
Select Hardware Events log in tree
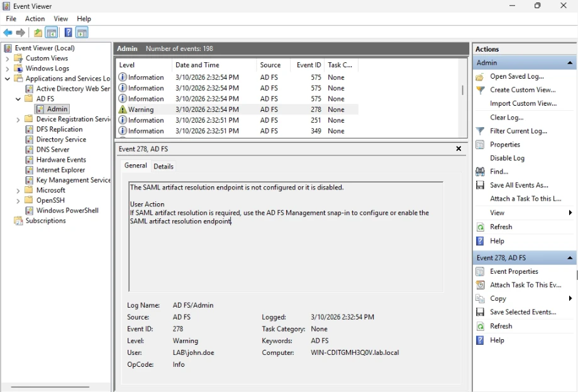[61, 160]
